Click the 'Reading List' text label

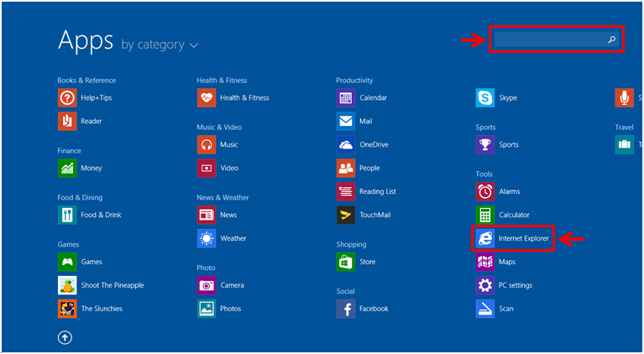(x=378, y=191)
